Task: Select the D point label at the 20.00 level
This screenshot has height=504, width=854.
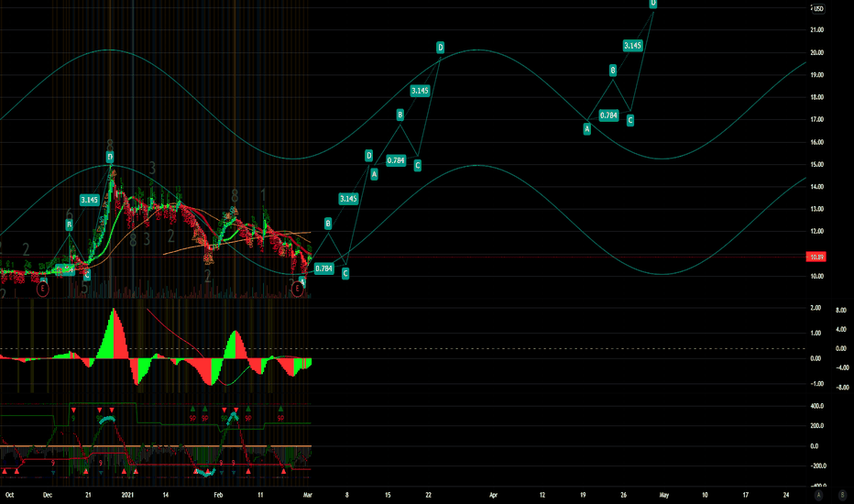Action: (441, 48)
